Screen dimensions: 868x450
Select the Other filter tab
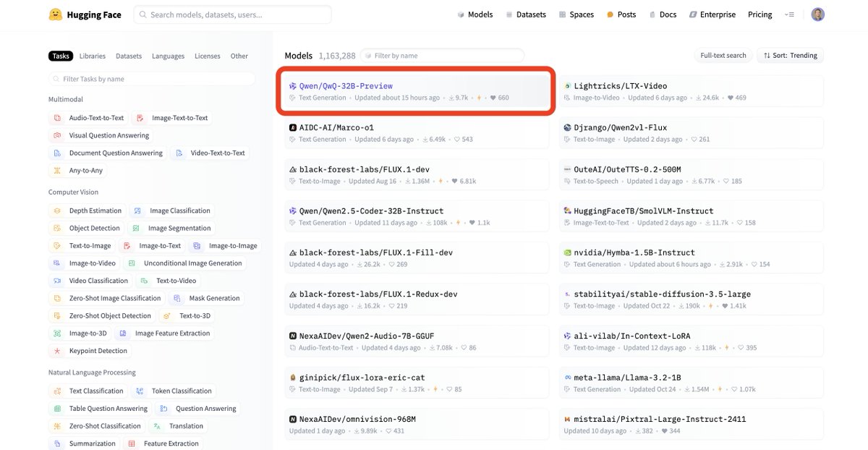[239, 56]
